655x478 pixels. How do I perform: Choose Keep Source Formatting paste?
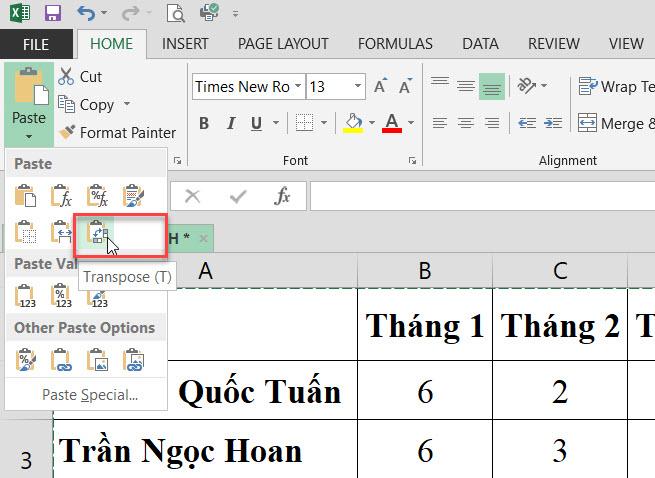point(134,196)
